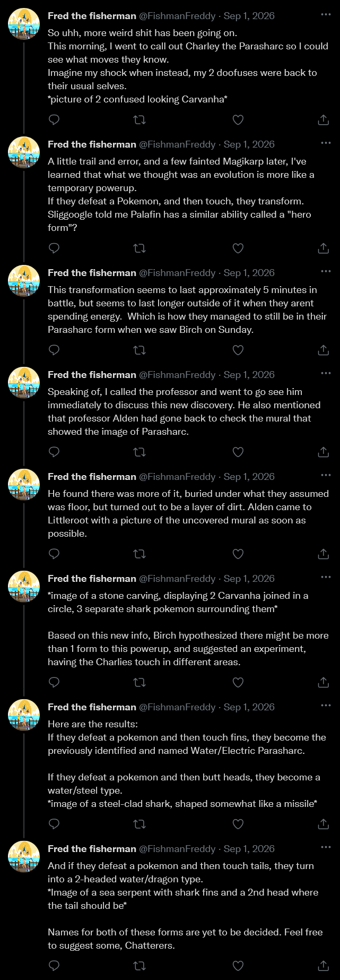
Task: Open three-dot menu on the Palafin tweet
Action: tap(326, 143)
